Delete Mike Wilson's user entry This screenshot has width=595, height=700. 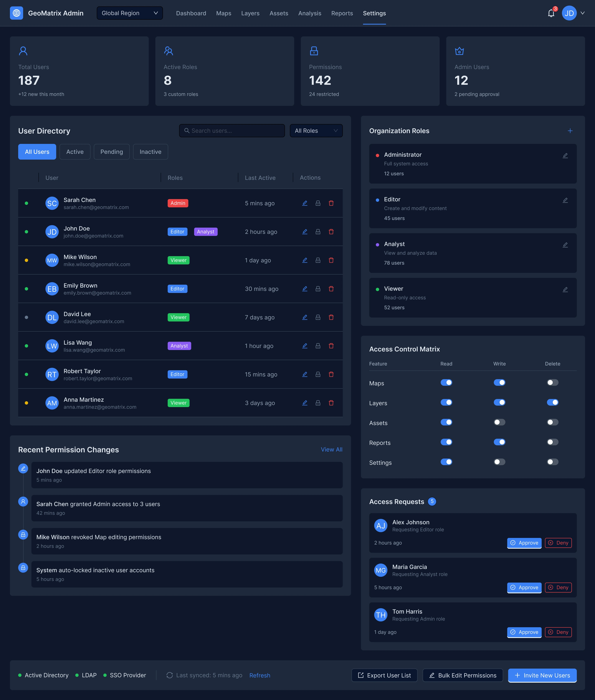(331, 260)
